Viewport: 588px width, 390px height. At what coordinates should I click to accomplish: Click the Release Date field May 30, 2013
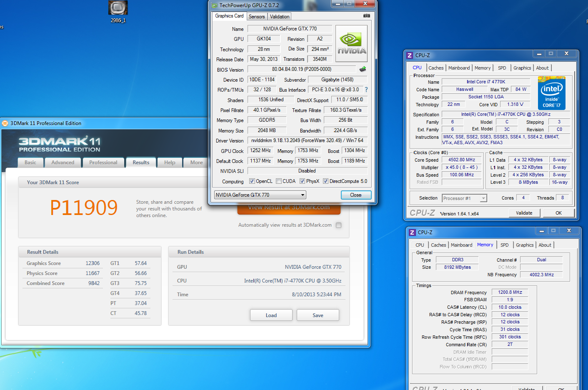264,59
